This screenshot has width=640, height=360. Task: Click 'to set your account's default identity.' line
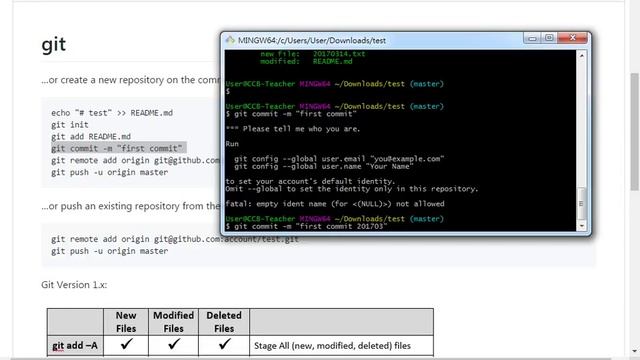tap(310, 181)
